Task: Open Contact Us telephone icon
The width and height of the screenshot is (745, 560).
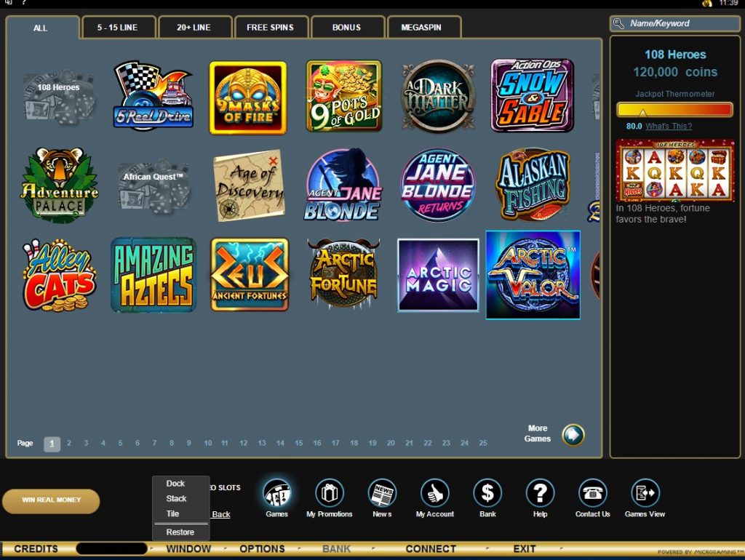Action: (x=592, y=494)
